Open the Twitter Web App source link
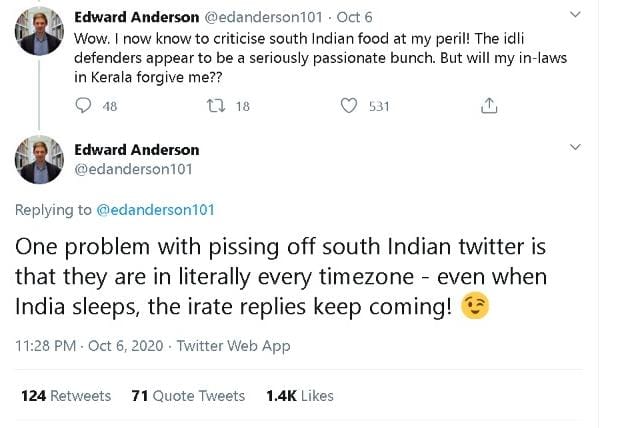 (233, 346)
